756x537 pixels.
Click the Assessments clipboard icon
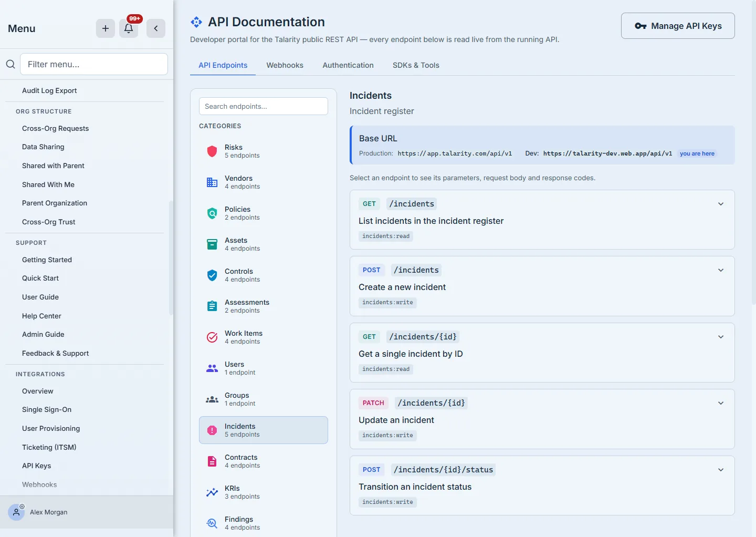click(x=212, y=306)
